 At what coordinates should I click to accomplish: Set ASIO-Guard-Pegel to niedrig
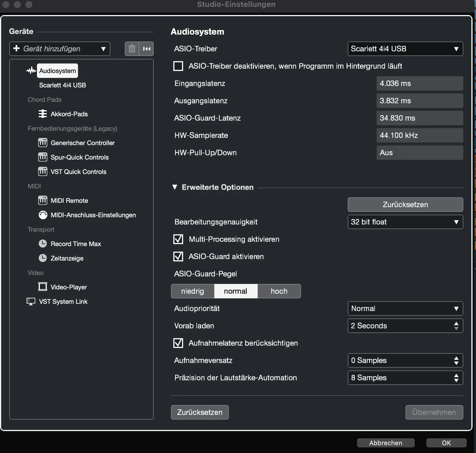pyautogui.click(x=193, y=291)
